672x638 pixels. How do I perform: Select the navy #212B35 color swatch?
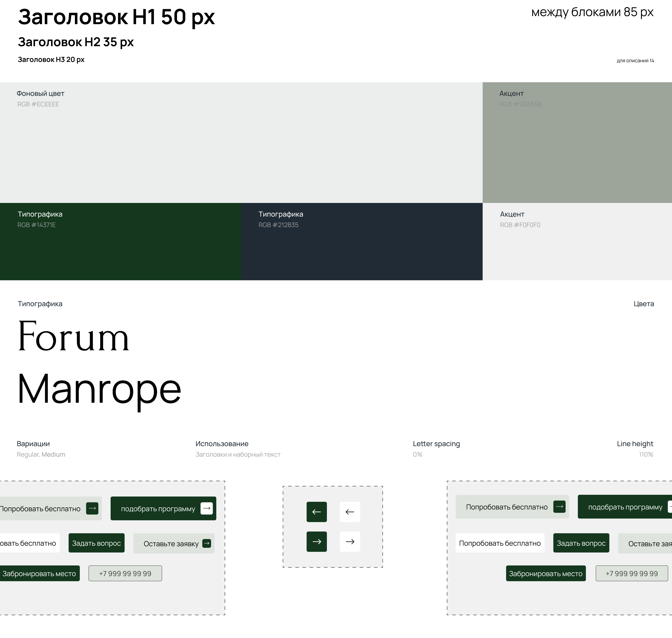pyautogui.click(x=362, y=248)
